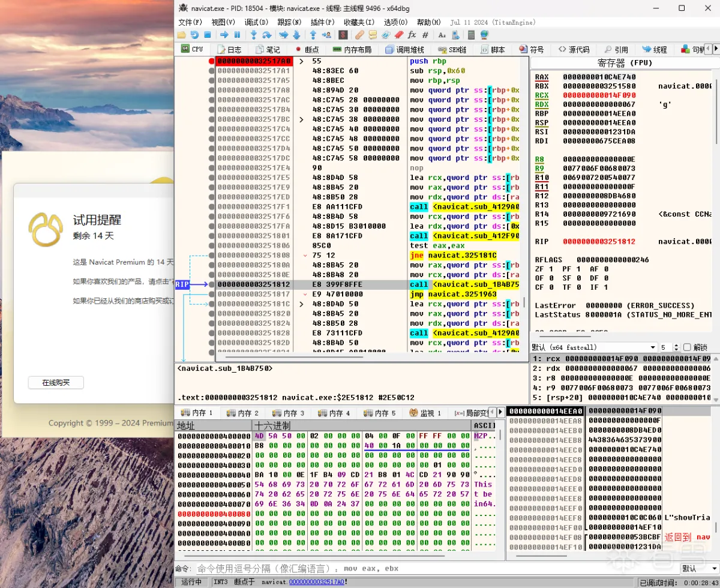Switch to the 内存布局 tab

[x=352, y=50]
